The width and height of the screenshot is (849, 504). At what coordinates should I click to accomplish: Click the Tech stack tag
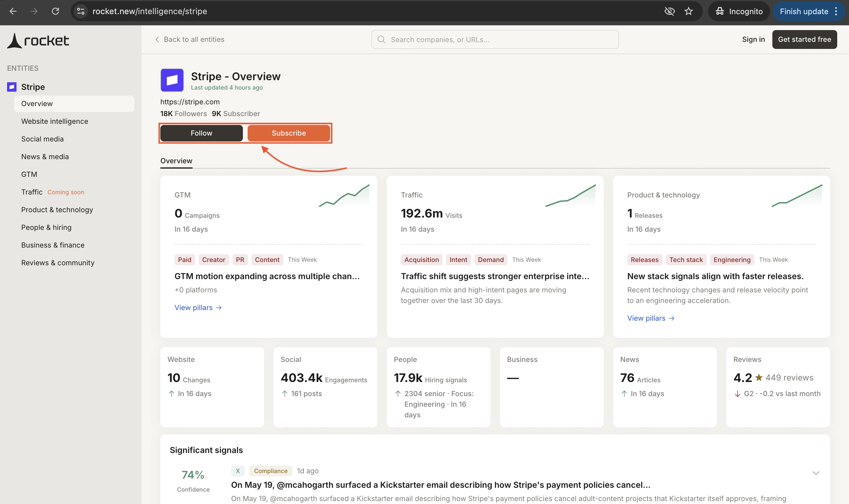click(x=686, y=259)
